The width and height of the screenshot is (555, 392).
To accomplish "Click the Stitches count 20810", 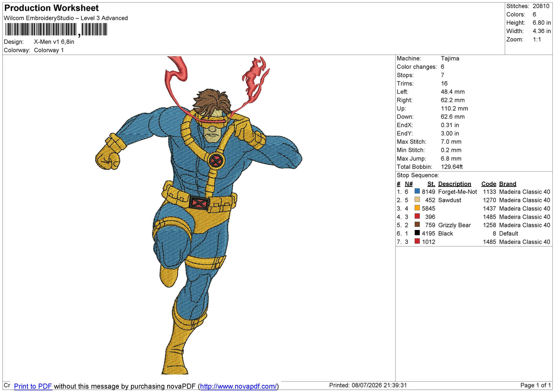I will (541, 6).
